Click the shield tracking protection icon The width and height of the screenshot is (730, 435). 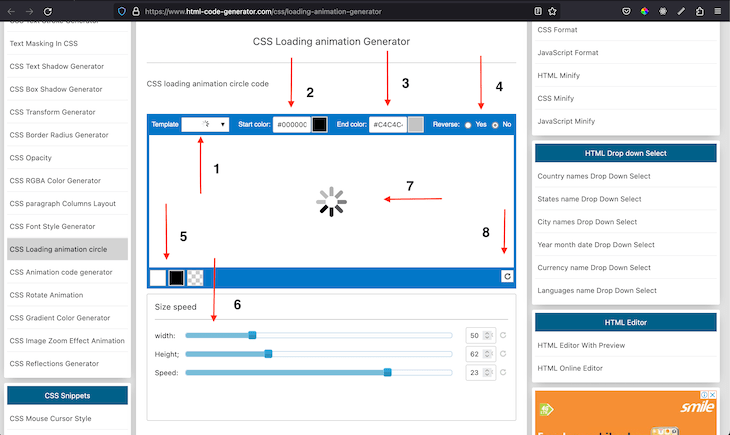(122, 10)
